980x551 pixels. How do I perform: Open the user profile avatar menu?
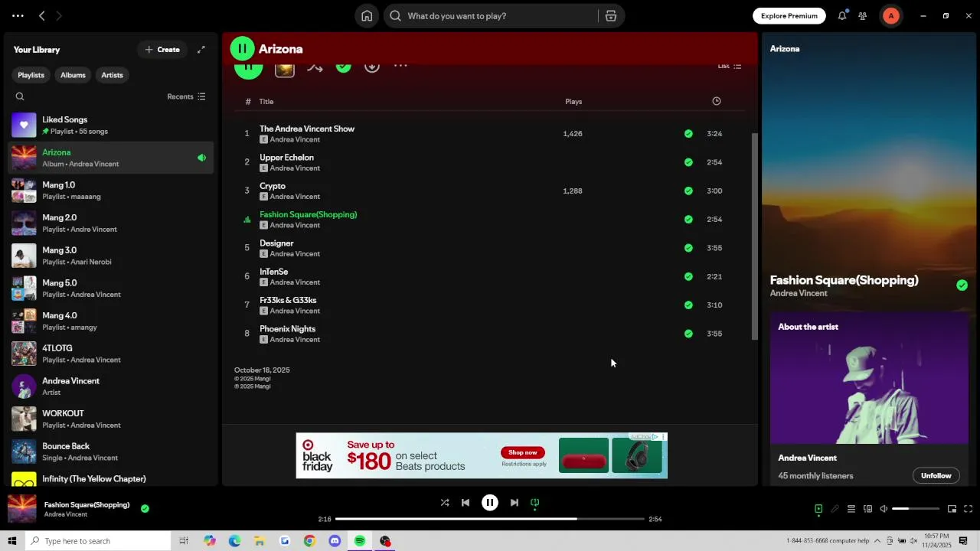click(891, 16)
